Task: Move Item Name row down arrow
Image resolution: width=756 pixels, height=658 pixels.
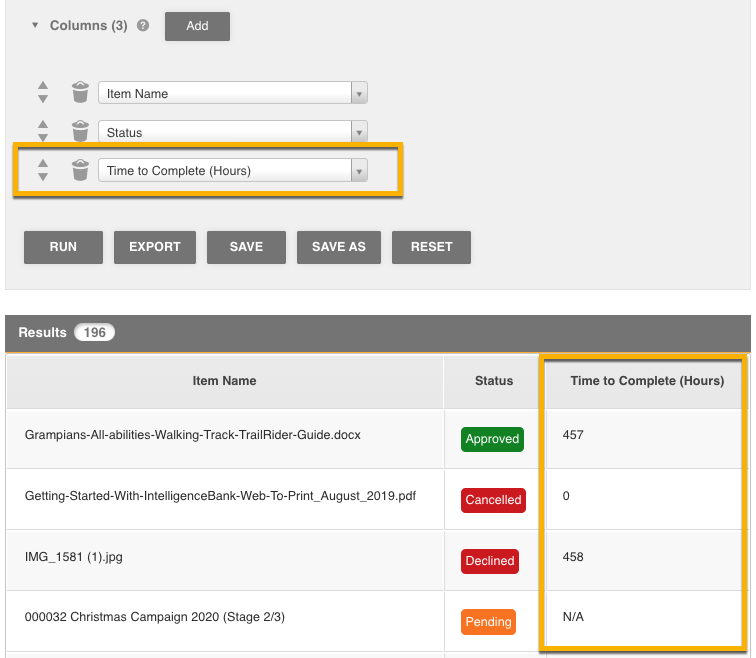Action: tap(43, 99)
